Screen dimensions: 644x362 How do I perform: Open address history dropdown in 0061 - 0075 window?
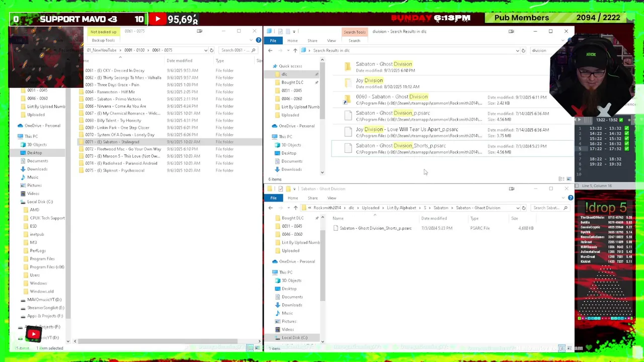pos(205,50)
